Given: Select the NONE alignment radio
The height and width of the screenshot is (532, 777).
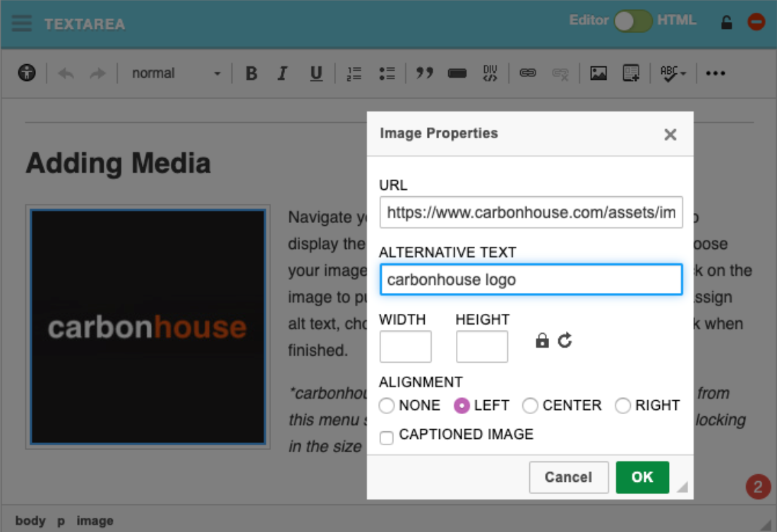Looking at the screenshot, I should pos(387,406).
